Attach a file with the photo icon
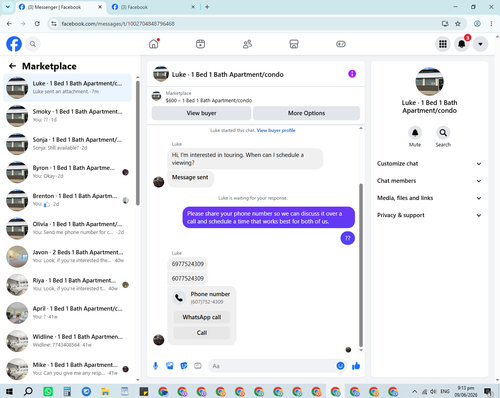This screenshot has height=398, width=500. 170,366
